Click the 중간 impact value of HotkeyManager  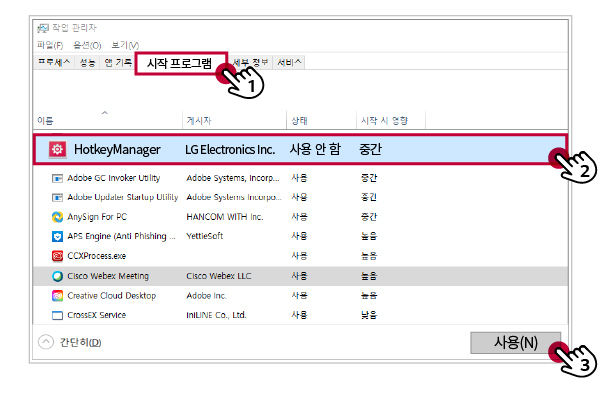point(370,149)
